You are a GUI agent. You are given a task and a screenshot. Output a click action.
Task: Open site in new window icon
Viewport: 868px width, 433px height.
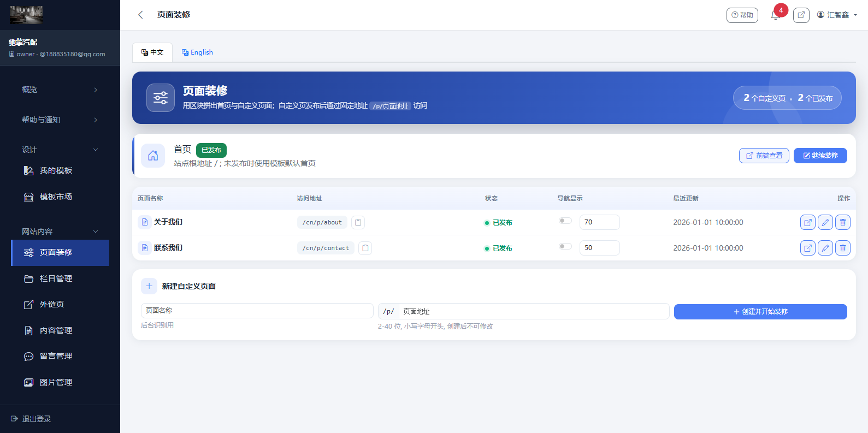(x=801, y=15)
